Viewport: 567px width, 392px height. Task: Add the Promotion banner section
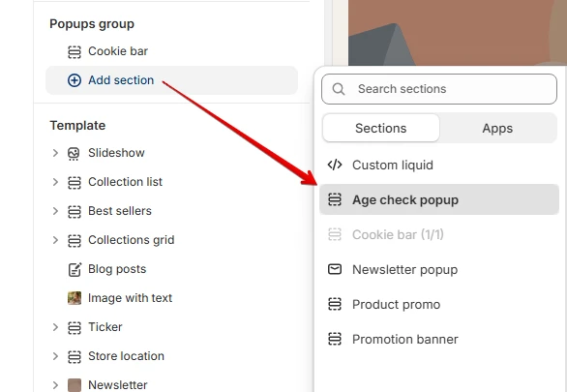coord(439,339)
